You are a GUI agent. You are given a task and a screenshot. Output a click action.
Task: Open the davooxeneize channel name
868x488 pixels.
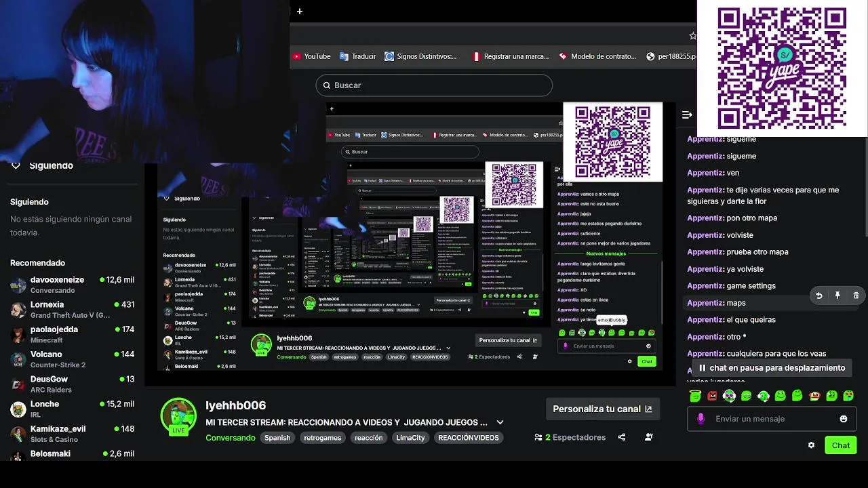[57, 280]
